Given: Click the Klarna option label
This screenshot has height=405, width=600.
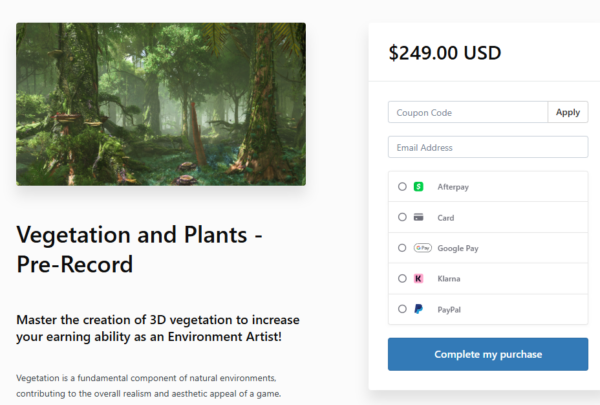Looking at the screenshot, I should [x=449, y=278].
